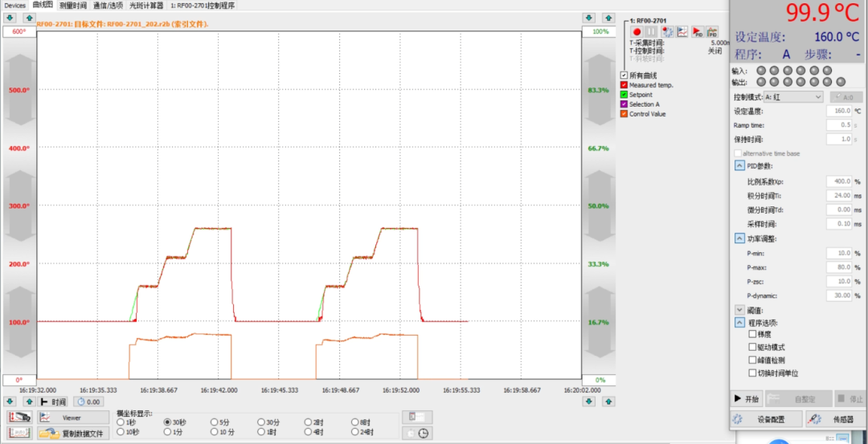
Task: Open the chart viewer icon beside the gear
Action: [x=682, y=32]
